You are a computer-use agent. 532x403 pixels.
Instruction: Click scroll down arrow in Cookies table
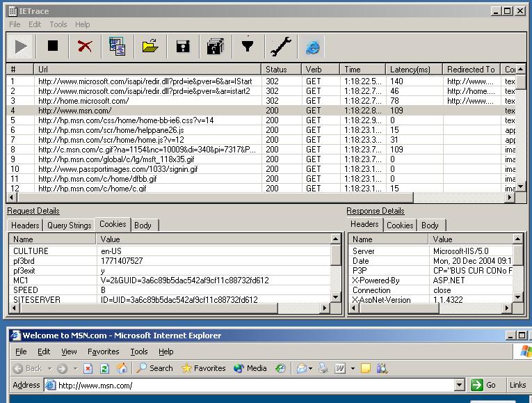[x=335, y=297]
